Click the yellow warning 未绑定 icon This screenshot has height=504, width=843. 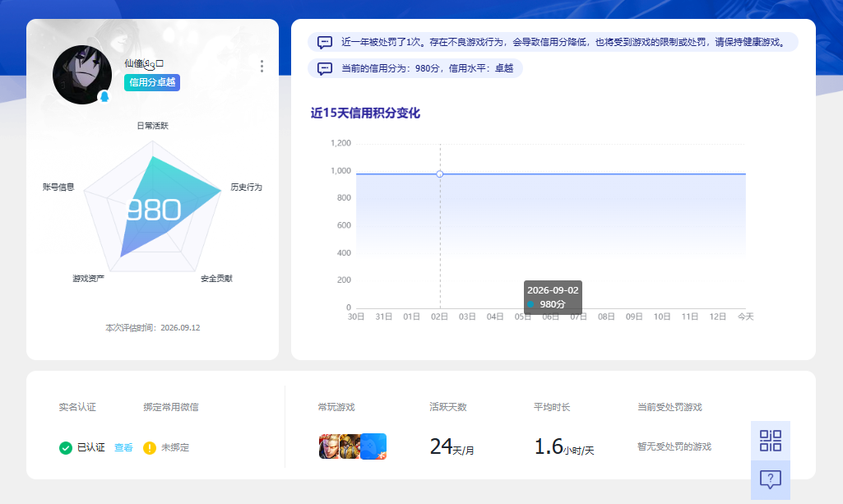pos(150,447)
